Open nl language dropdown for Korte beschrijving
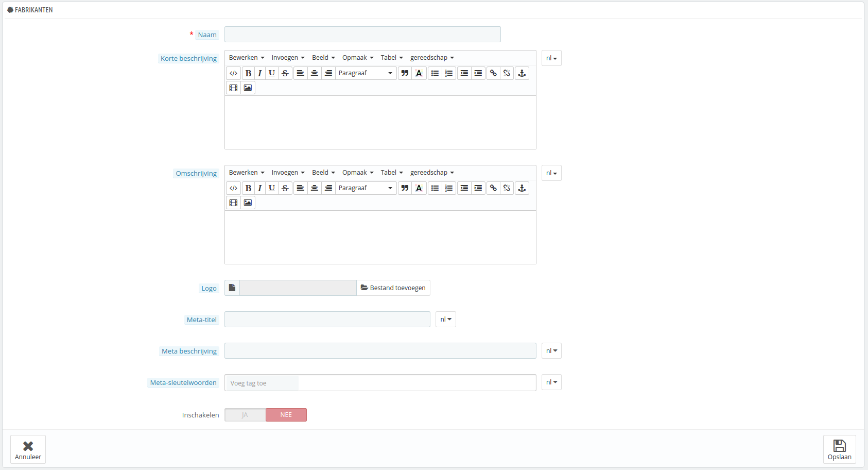The image size is (868, 470). 551,58
